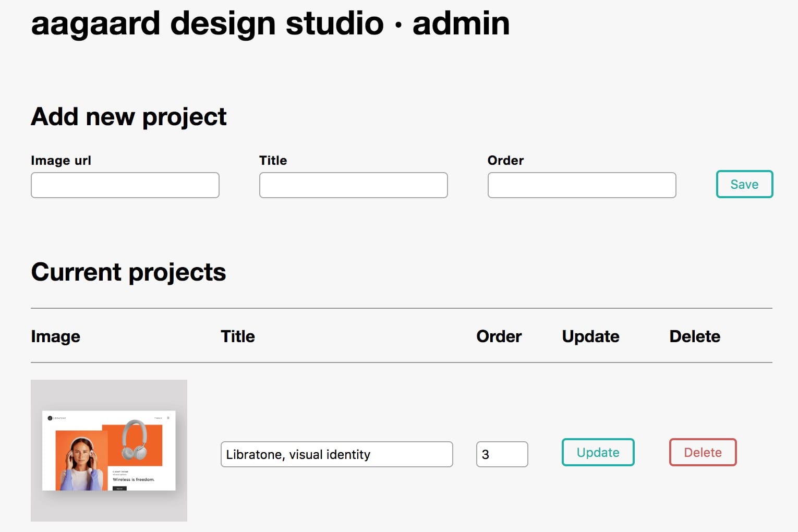The height and width of the screenshot is (532, 798).
Task: Click the Delete column header
Action: [694, 336]
